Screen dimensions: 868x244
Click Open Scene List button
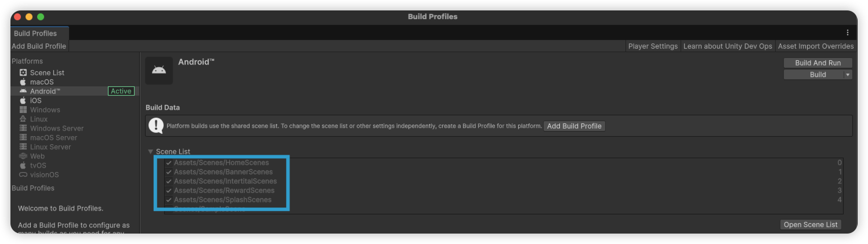810,225
